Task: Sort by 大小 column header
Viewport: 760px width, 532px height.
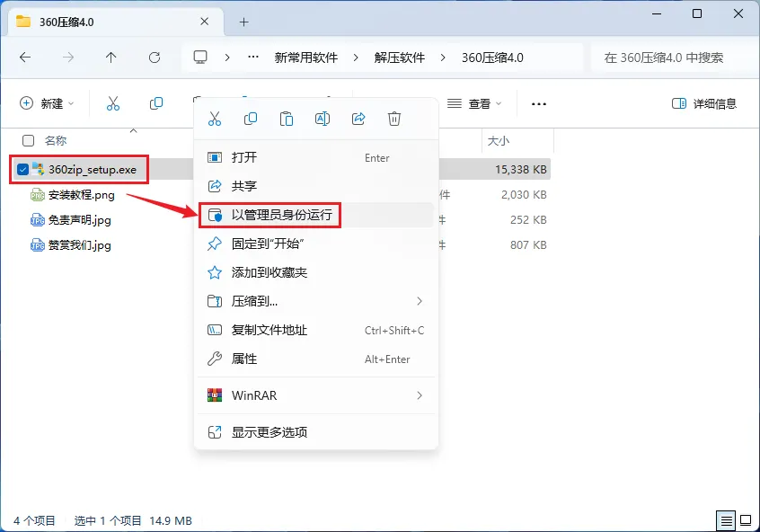Action: coord(499,140)
